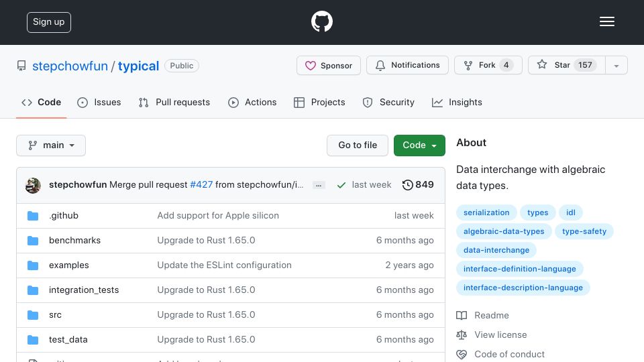Click the test_data folder icon
Image resolution: width=644 pixels, height=362 pixels.
[33, 340]
